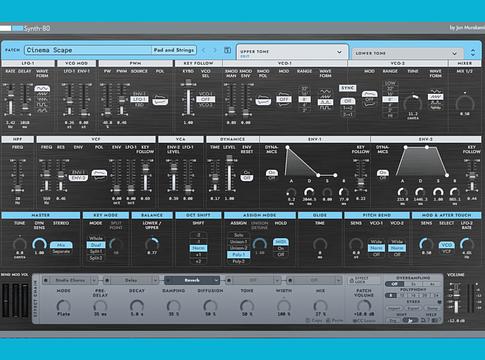Click the Paste icon in reverb panel
Screen dimensions: 485x360
tap(328, 320)
